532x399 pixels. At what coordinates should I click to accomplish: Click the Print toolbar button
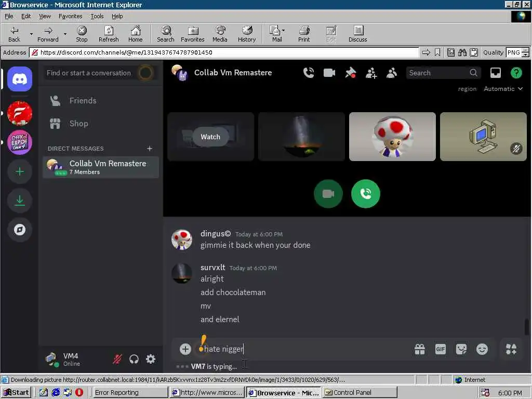[304, 34]
